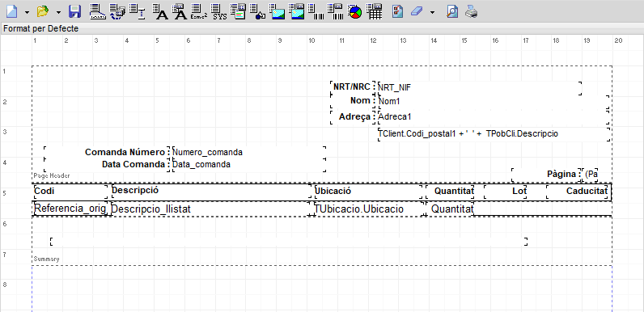Select the 'NRT/NRC :' label

354,87
